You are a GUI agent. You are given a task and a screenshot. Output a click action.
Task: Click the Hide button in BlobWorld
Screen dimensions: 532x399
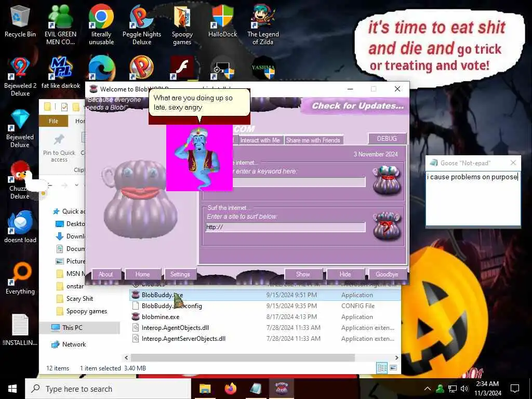(x=345, y=274)
